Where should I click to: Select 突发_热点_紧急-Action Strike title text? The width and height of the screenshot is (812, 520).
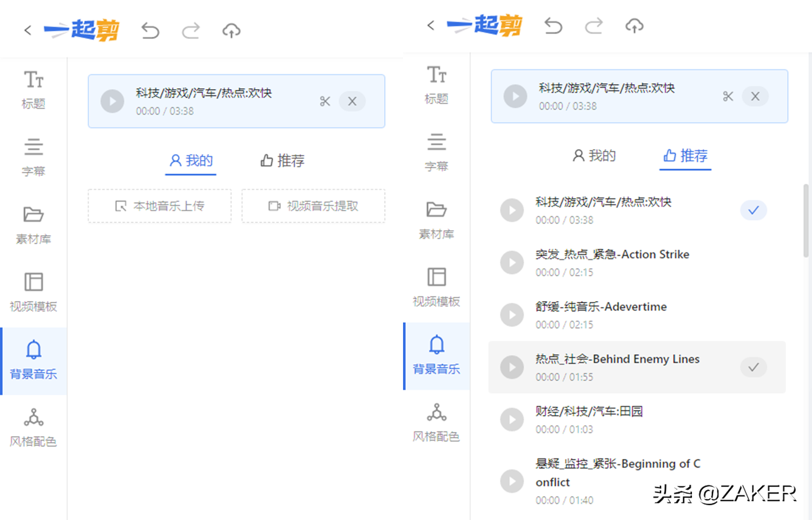[x=612, y=254]
